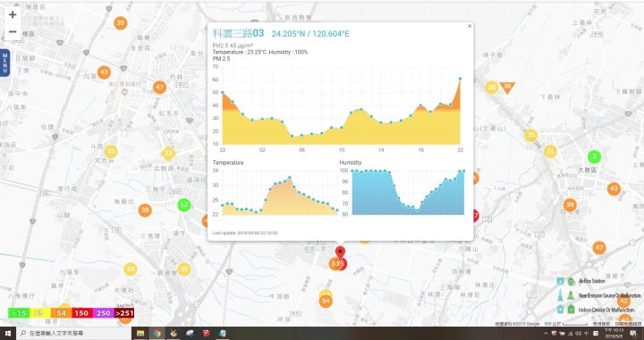Open the blue MENU side tab
Viewport: 644px width, 340px height.
point(4,63)
